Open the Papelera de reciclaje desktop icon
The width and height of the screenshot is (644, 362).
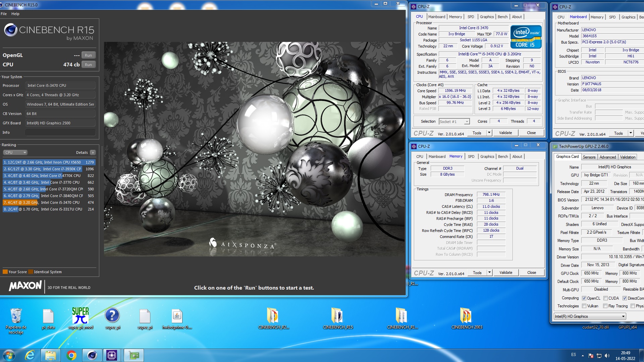coord(16,321)
